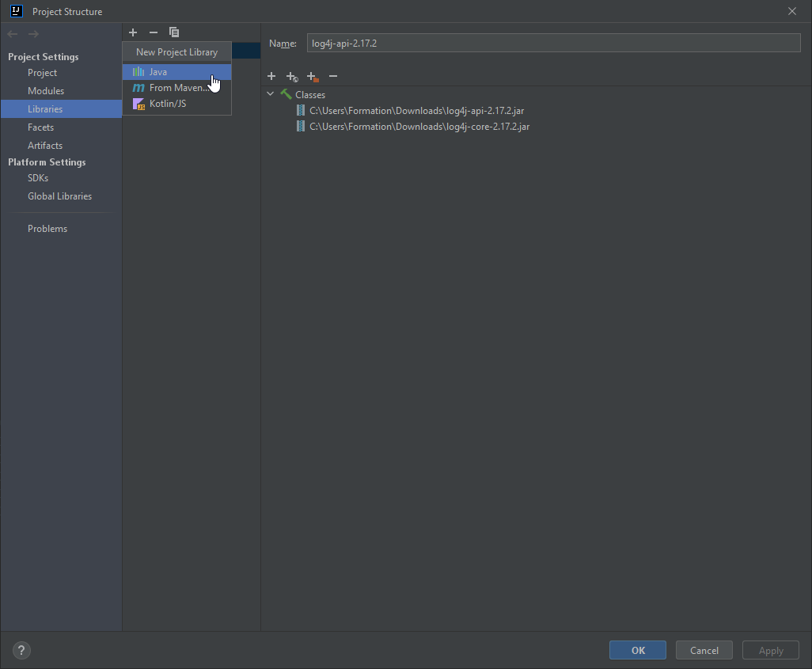
Task: Pick Kotlin/JS library type
Action: (x=167, y=104)
